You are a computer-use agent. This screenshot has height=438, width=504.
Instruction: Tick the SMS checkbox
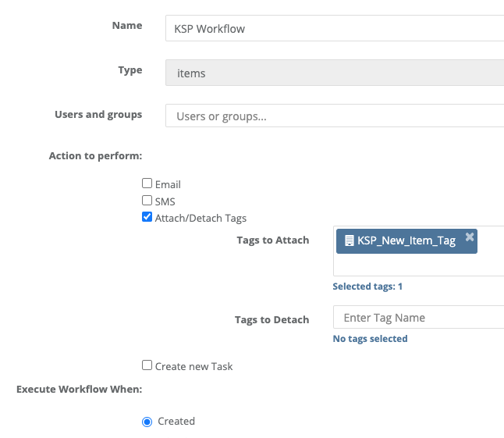147,201
